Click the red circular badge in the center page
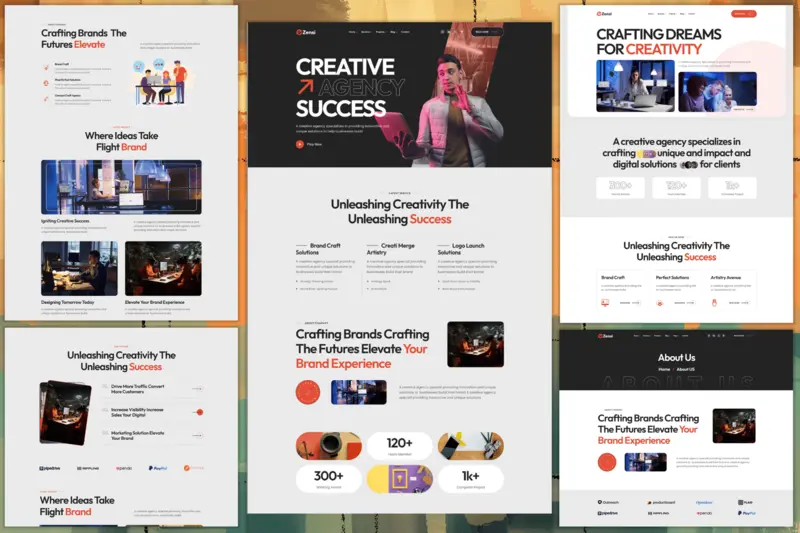Screen dimensions: 800x533 tap(308, 392)
